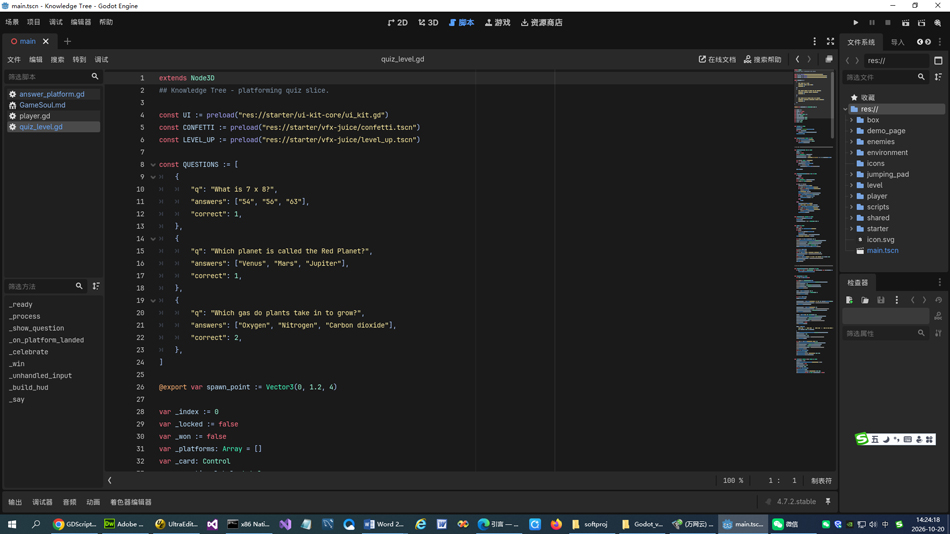Toggle alphabetical sorting of methods

(x=96, y=286)
